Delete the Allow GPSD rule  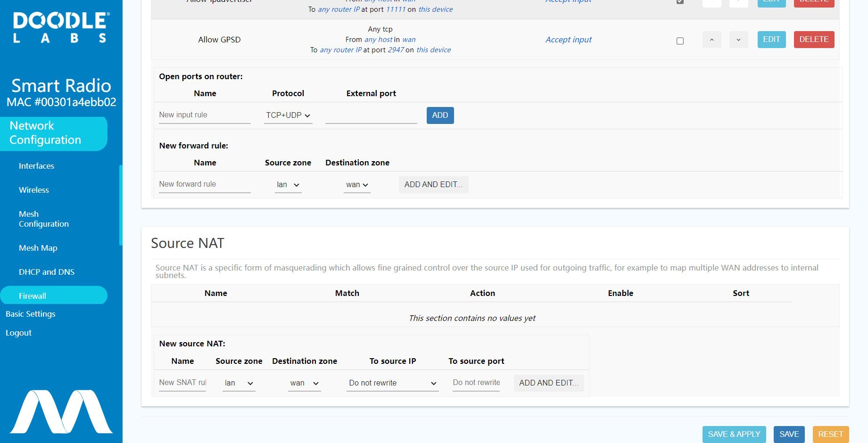tap(814, 40)
